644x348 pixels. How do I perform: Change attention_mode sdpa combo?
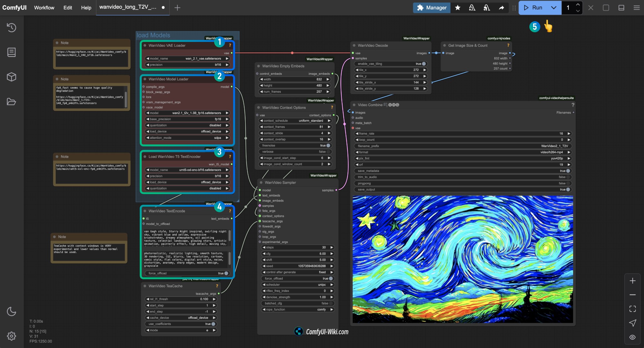[187, 138]
